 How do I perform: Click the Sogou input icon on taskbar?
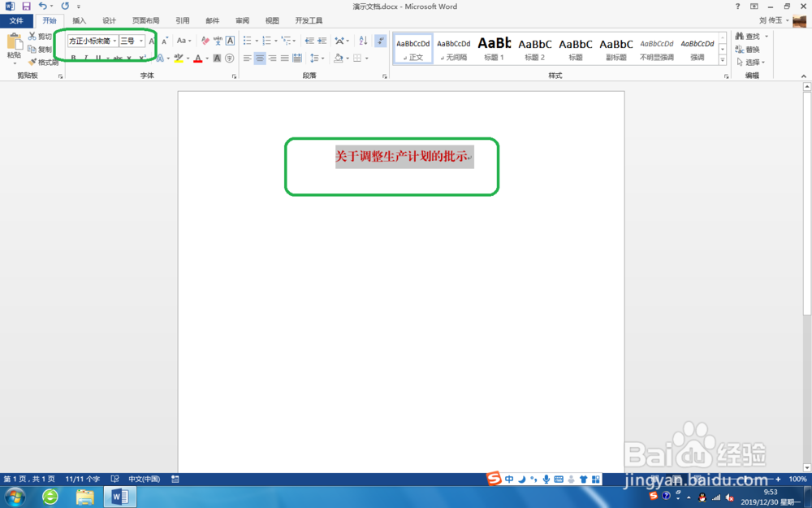click(494, 479)
